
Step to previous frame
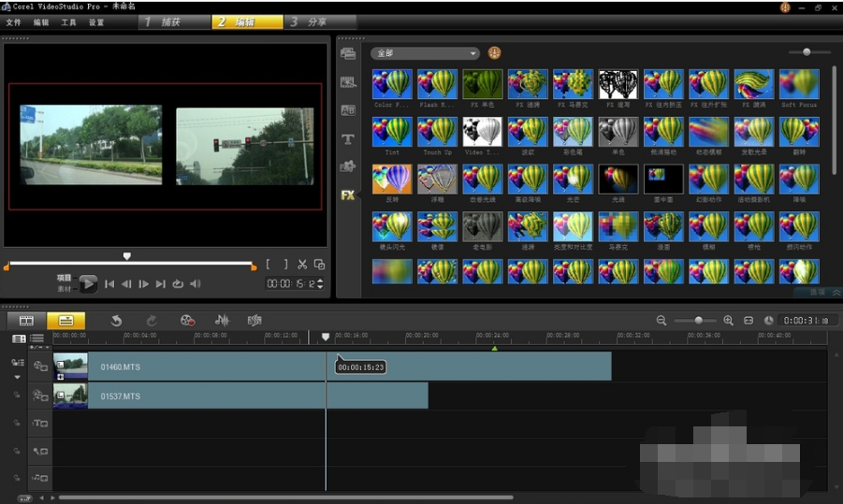coord(126,283)
